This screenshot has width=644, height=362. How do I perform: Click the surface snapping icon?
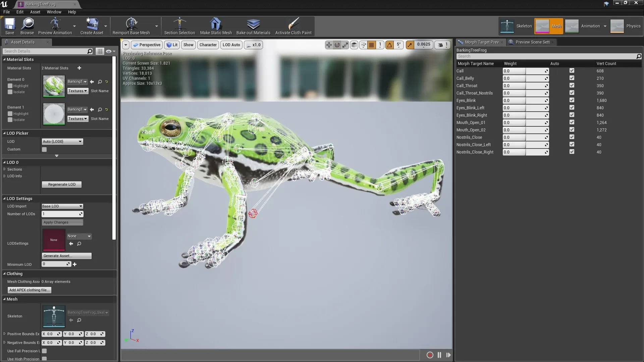[x=364, y=45]
